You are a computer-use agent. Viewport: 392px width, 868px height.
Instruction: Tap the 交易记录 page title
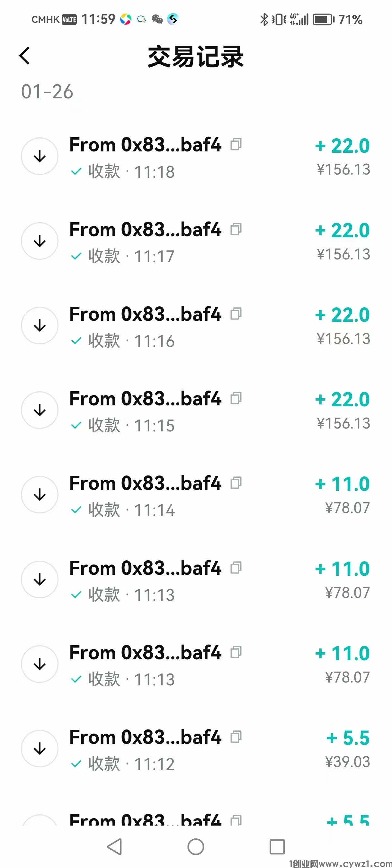coord(196,57)
